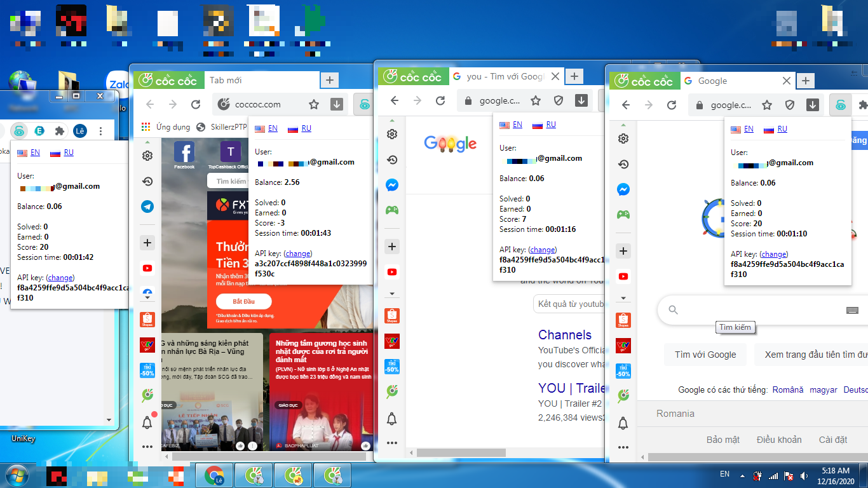
Task: Open YouTube in the 'you' search window sidebar
Action: coord(392,272)
